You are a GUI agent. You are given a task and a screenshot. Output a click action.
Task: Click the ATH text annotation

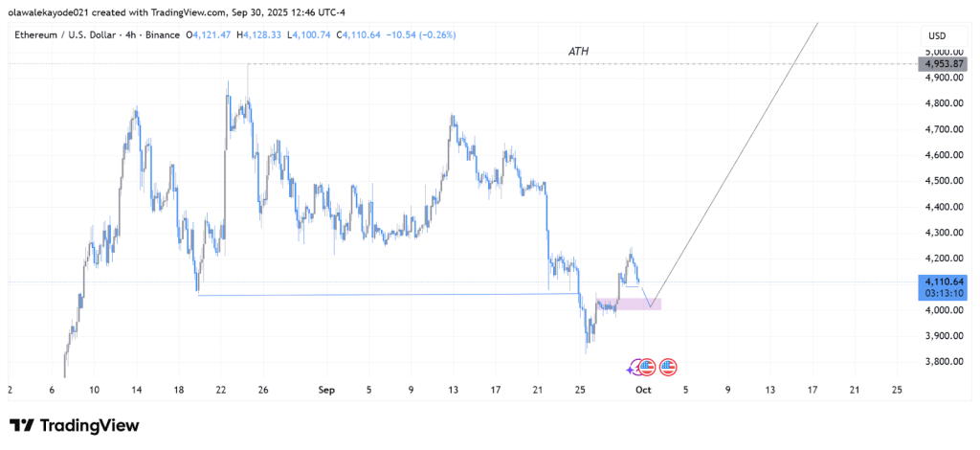point(577,50)
